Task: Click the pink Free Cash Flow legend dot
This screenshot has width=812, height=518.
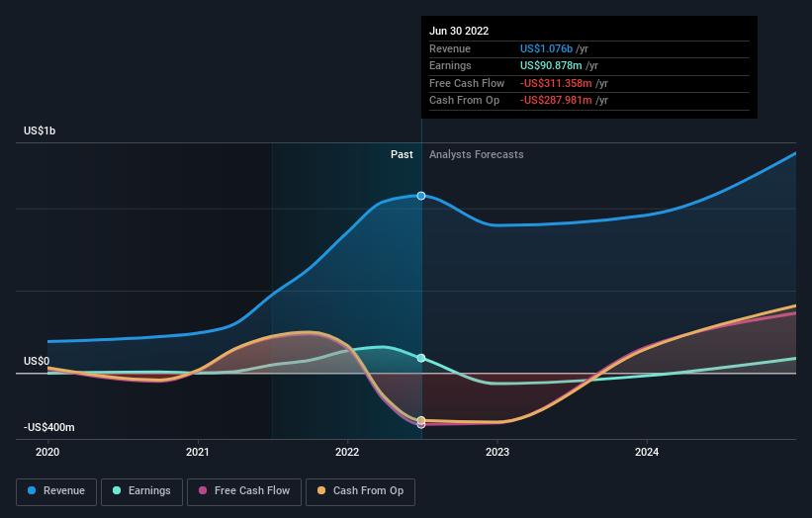Action: (x=203, y=490)
